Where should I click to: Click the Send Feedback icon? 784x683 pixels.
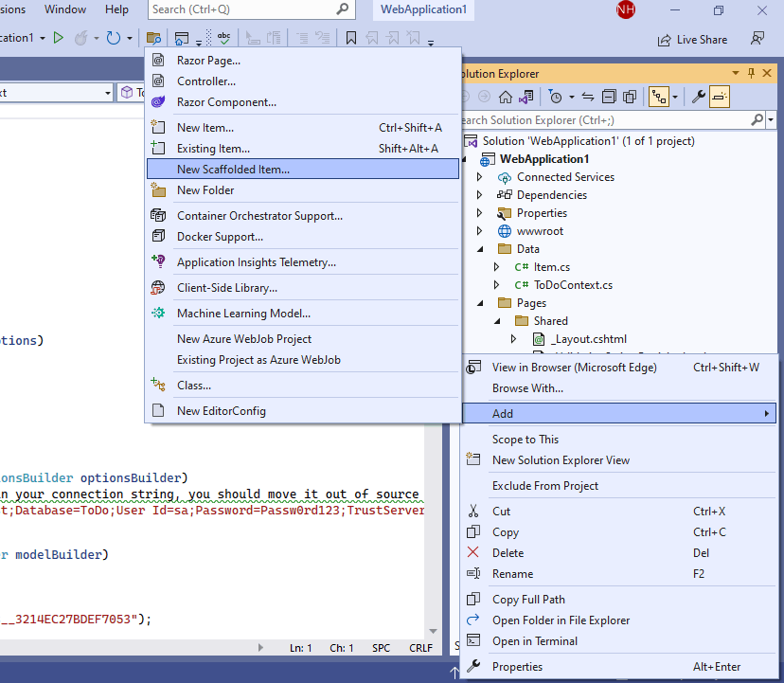[757, 39]
